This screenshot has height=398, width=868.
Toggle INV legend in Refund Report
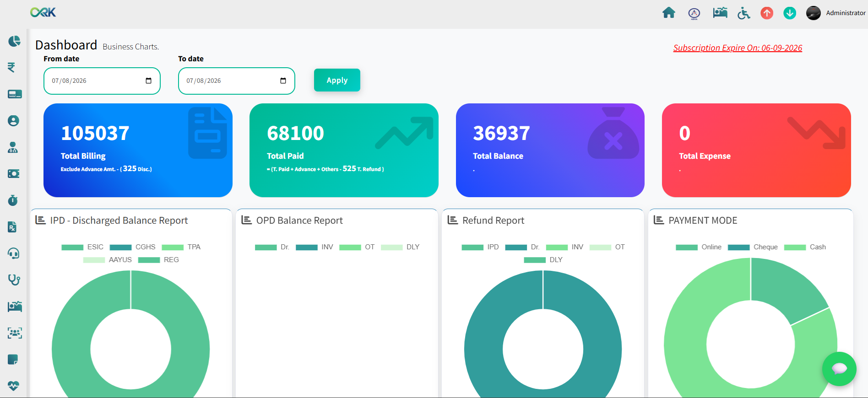pos(565,247)
